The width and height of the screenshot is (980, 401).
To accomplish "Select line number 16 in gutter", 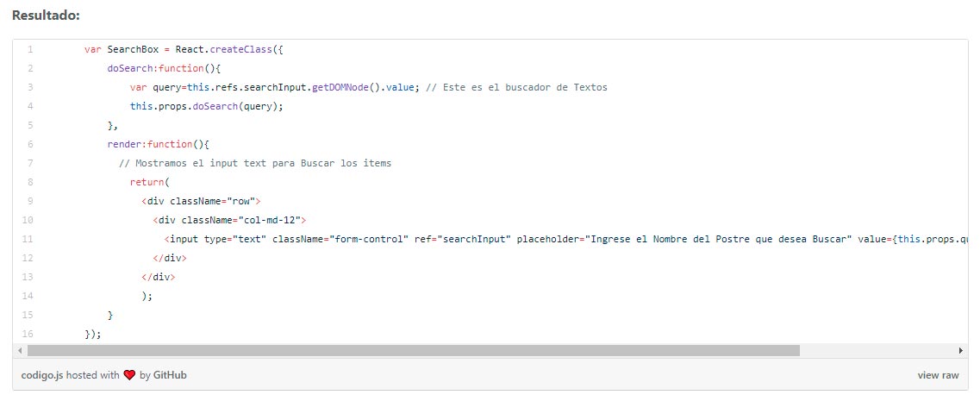I will point(30,334).
